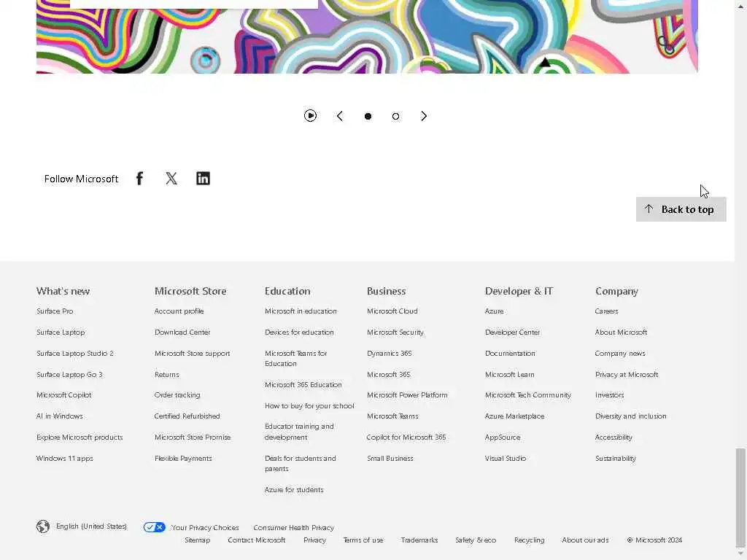747x560 pixels.
Task: Open Diversity and inclusion link
Action: tap(631, 416)
